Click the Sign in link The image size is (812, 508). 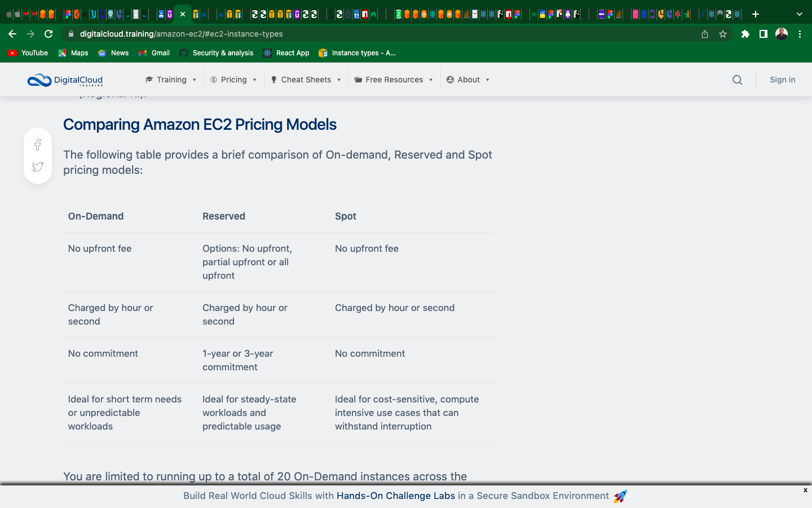pos(783,80)
